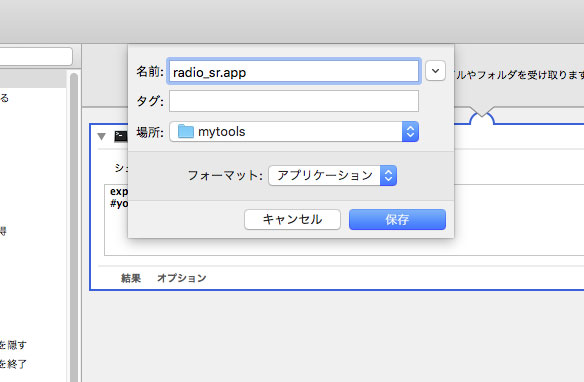Collapse the shell script action with the disclosure triangle
Image resolution: width=584 pixels, height=382 pixels.
point(101,137)
